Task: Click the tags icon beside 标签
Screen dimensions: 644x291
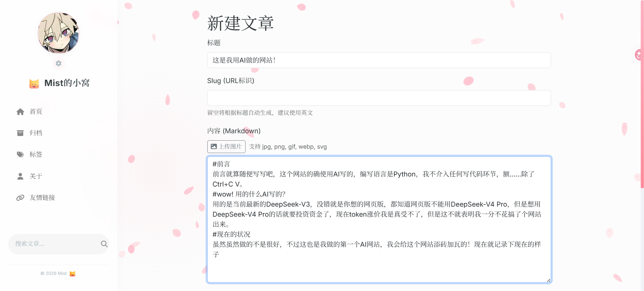Action: 20,154
